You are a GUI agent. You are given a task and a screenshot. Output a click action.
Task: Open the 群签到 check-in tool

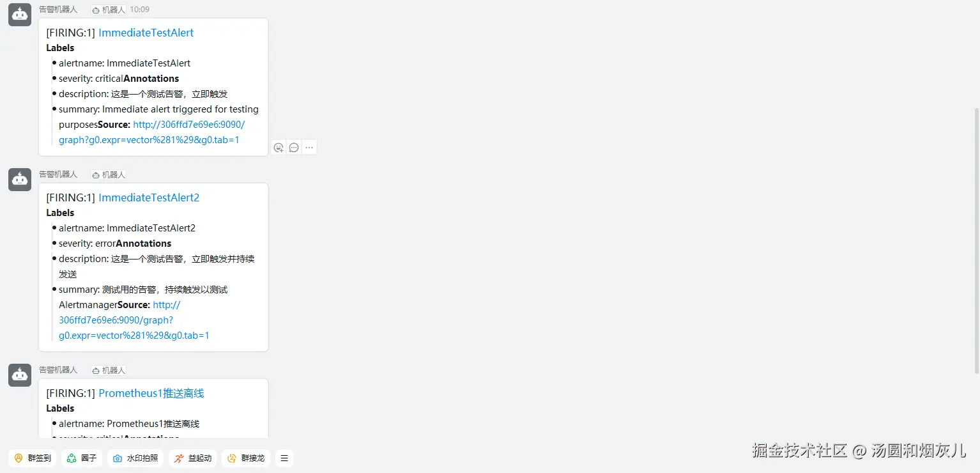pos(33,458)
